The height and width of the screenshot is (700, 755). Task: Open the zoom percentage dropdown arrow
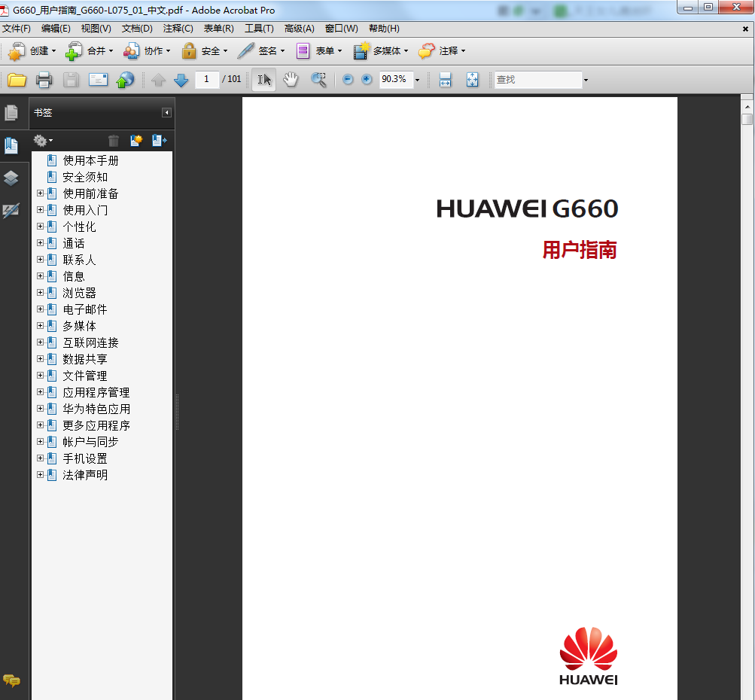pyautogui.click(x=417, y=80)
